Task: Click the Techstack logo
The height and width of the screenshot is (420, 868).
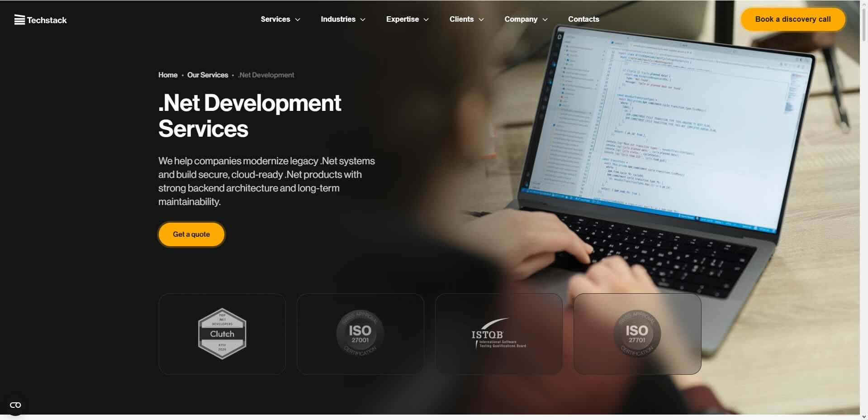Action: [40, 20]
